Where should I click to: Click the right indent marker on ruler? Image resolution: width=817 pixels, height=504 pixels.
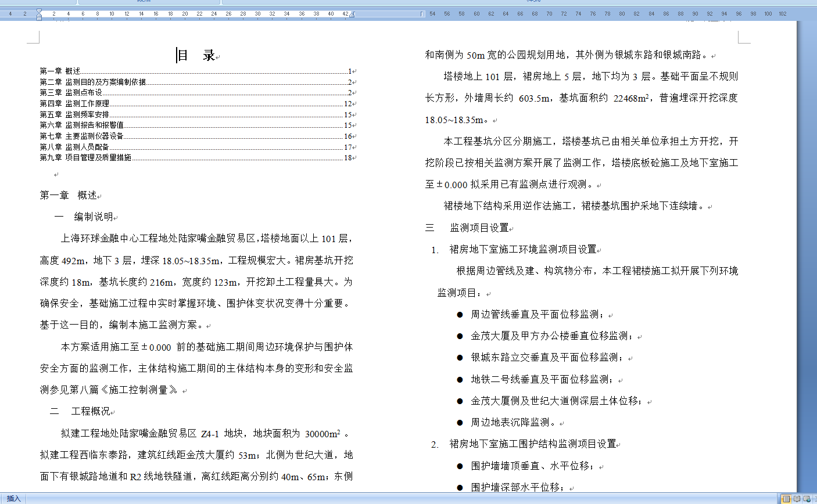coord(352,15)
